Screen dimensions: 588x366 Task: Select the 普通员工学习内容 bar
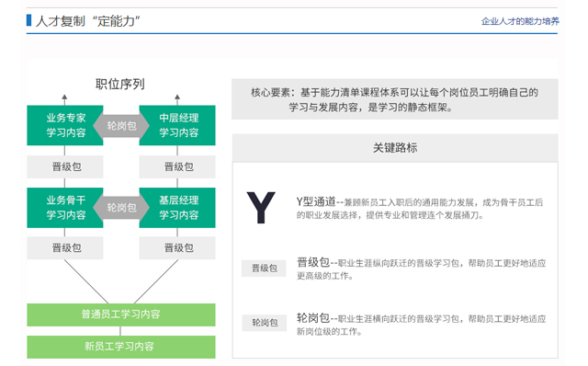point(121,315)
